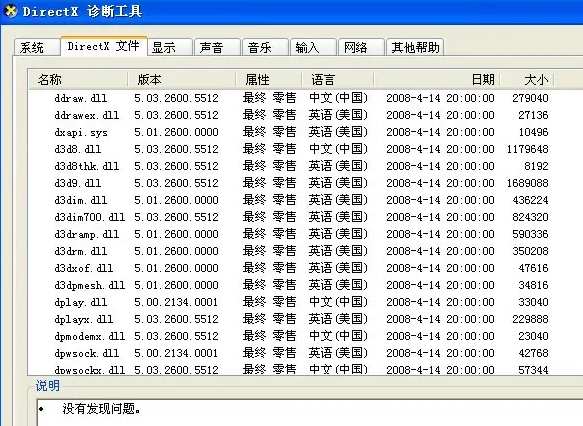The image size is (583, 426).
Task: Switch to the 系统 tab
Action: pyautogui.click(x=37, y=48)
